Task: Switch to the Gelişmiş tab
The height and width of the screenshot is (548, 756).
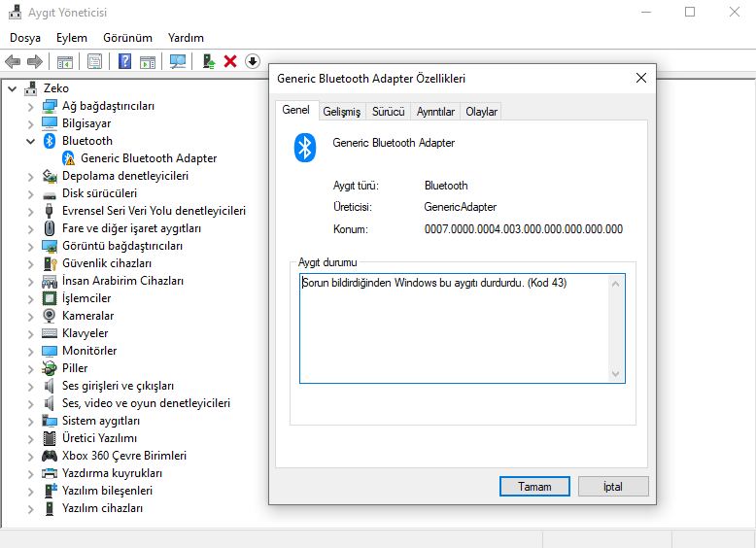Action: 341,112
